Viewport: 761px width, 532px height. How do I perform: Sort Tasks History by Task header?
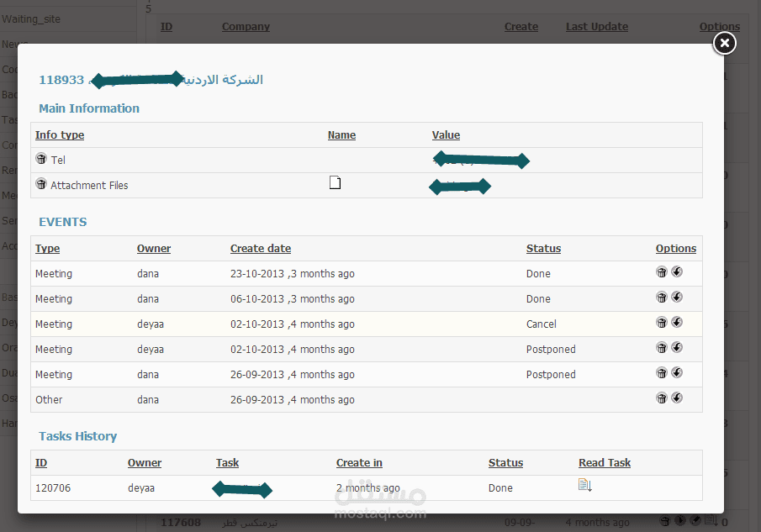pyautogui.click(x=228, y=462)
